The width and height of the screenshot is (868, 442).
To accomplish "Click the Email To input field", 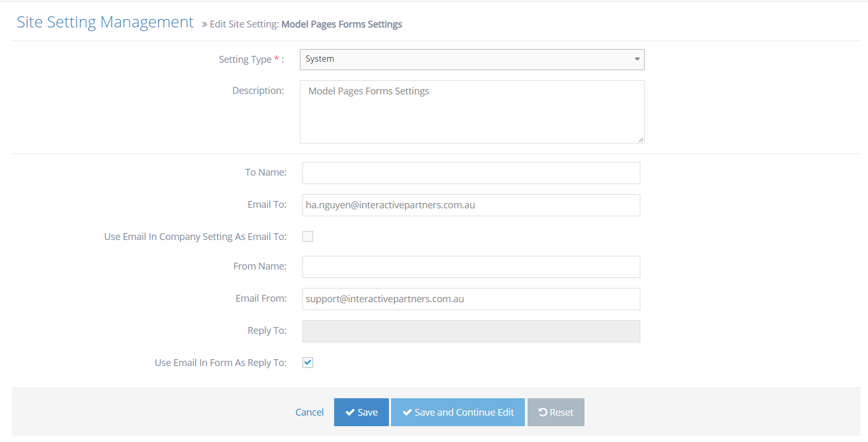I will coord(471,205).
